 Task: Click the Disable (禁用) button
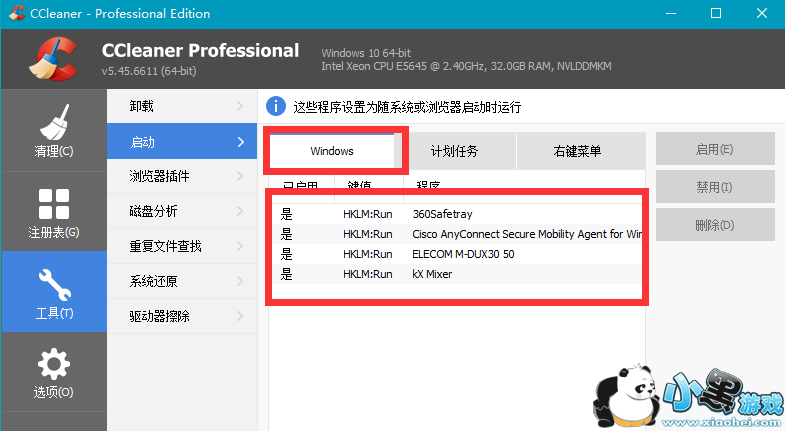point(715,187)
